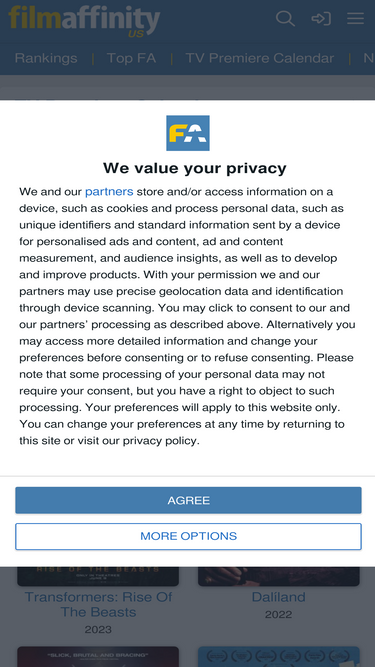Select the Rise of the Beasts poster

pos(98,576)
